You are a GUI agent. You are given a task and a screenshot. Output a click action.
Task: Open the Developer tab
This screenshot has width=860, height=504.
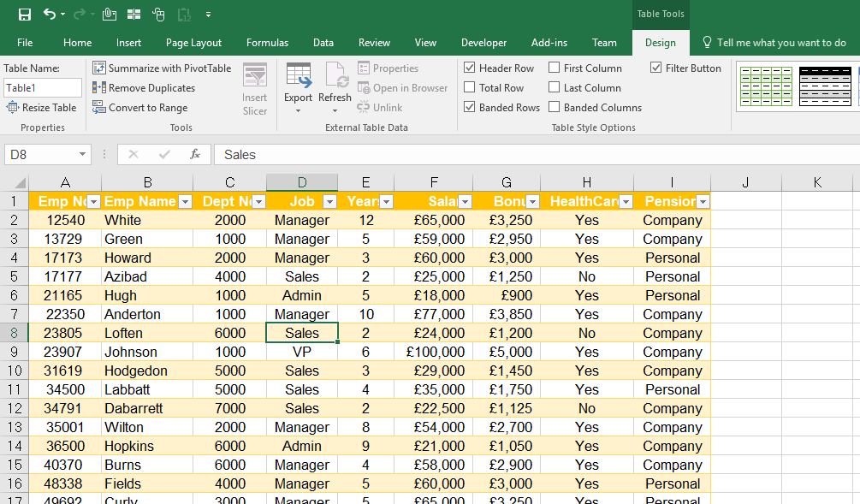click(483, 43)
